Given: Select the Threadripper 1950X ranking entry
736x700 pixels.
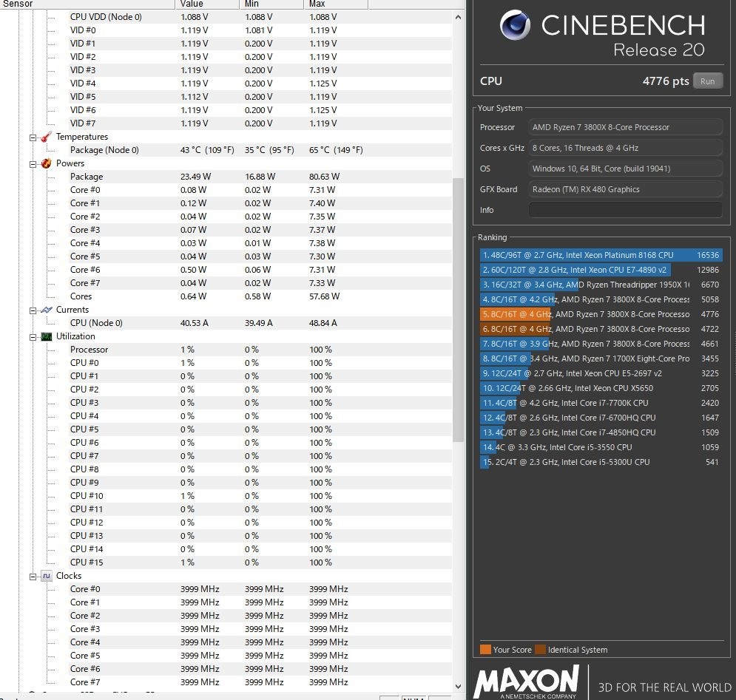Looking at the screenshot, I should click(x=601, y=285).
